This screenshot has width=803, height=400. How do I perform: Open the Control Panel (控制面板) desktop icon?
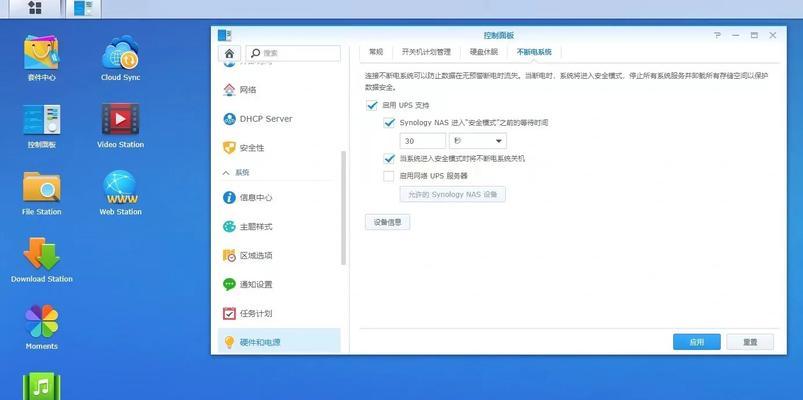[41, 125]
